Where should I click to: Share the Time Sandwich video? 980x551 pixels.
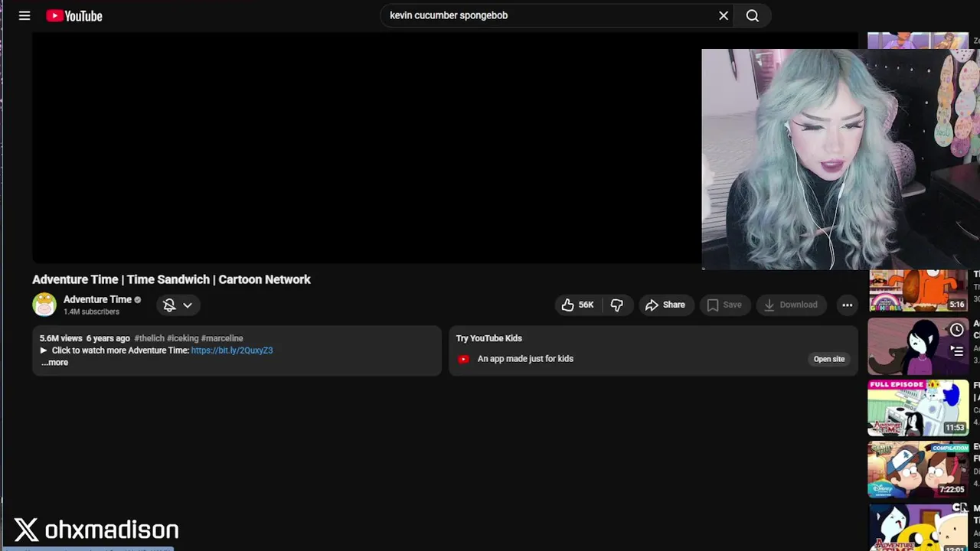(666, 305)
